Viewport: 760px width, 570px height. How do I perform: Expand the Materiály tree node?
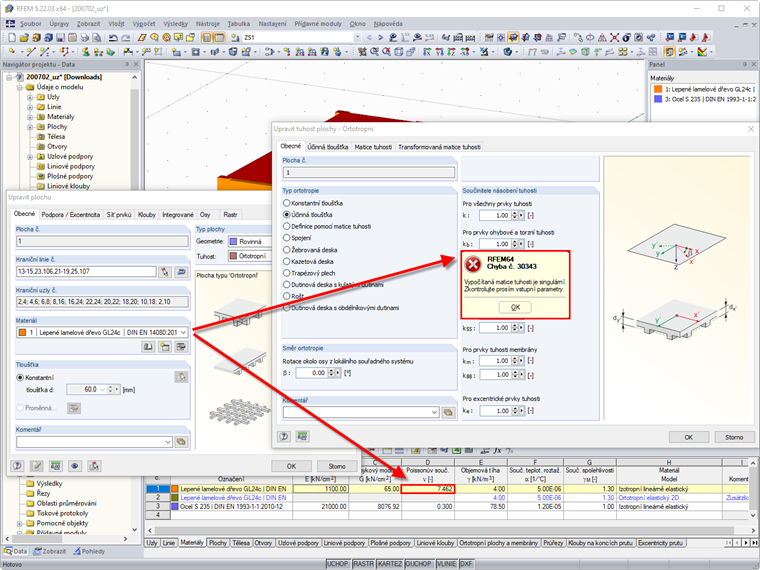[30, 117]
